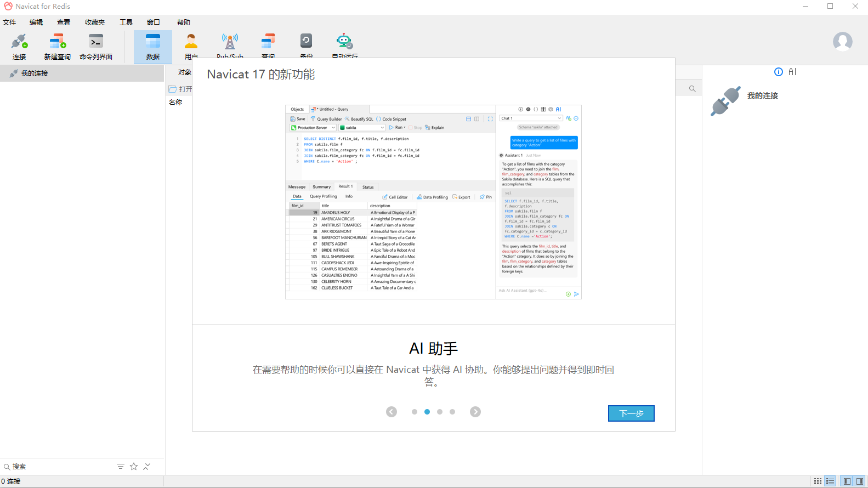The width and height of the screenshot is (868, 488).
Task: Click the AI assistant preview screenshot
Action: [x=433, y=202]
